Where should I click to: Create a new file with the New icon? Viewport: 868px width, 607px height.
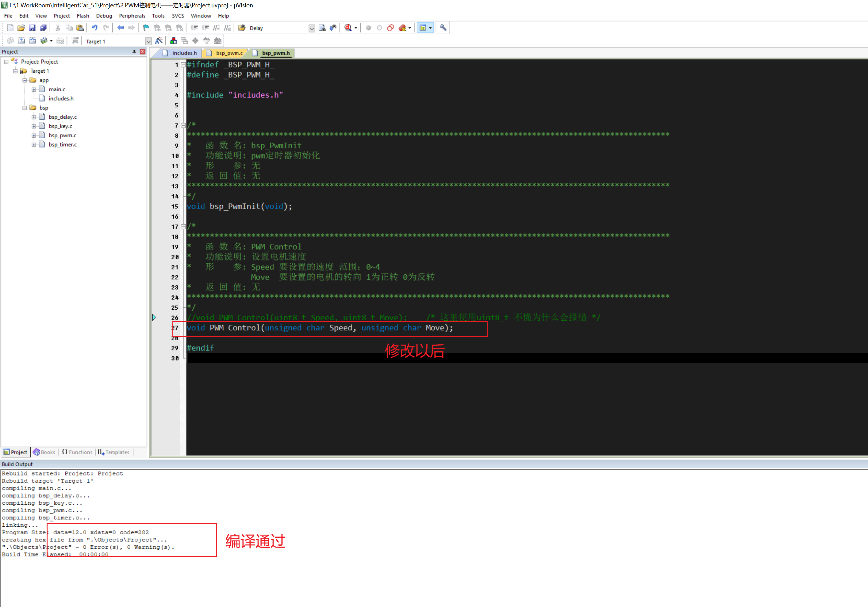(x=10, y=28)
